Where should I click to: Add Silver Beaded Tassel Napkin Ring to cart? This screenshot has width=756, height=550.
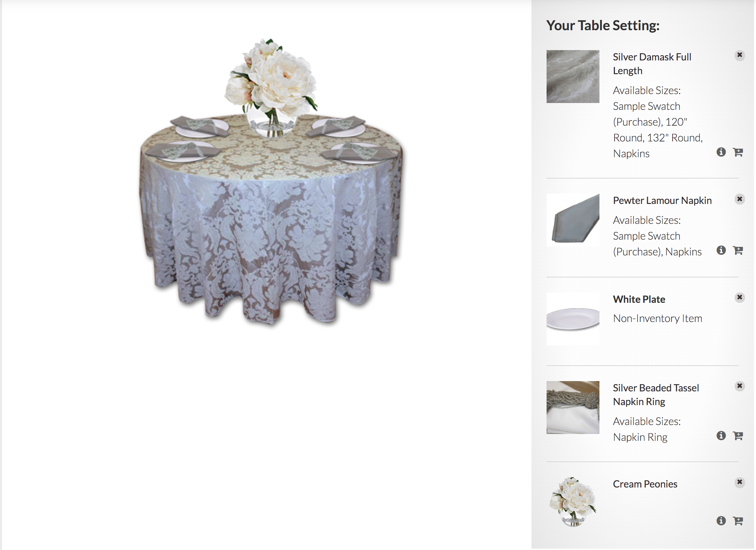pos(738,436)
